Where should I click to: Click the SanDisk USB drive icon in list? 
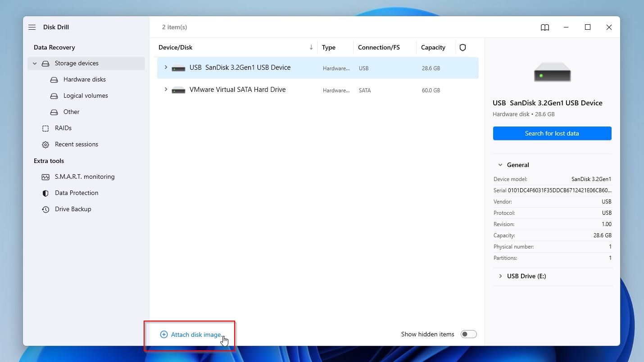point(179,68)
